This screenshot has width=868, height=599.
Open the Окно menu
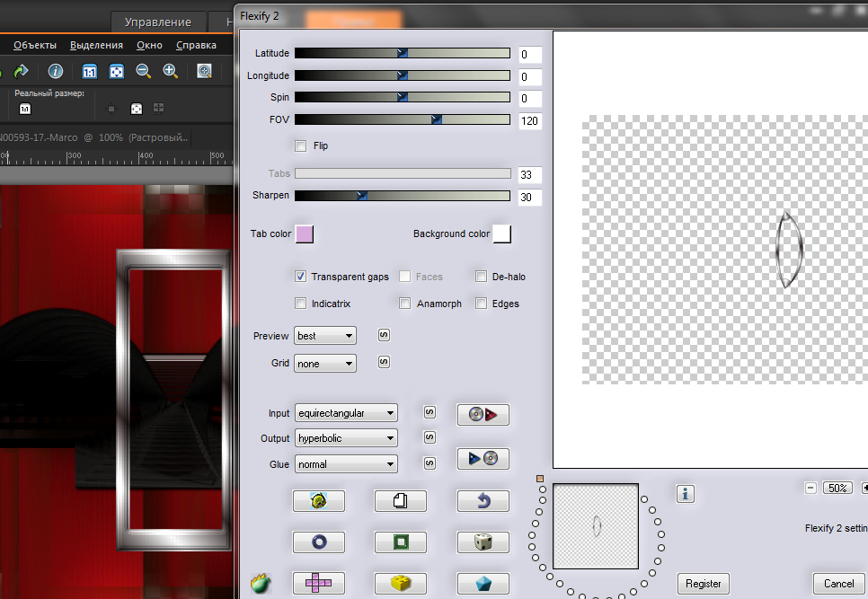[149, 45]
